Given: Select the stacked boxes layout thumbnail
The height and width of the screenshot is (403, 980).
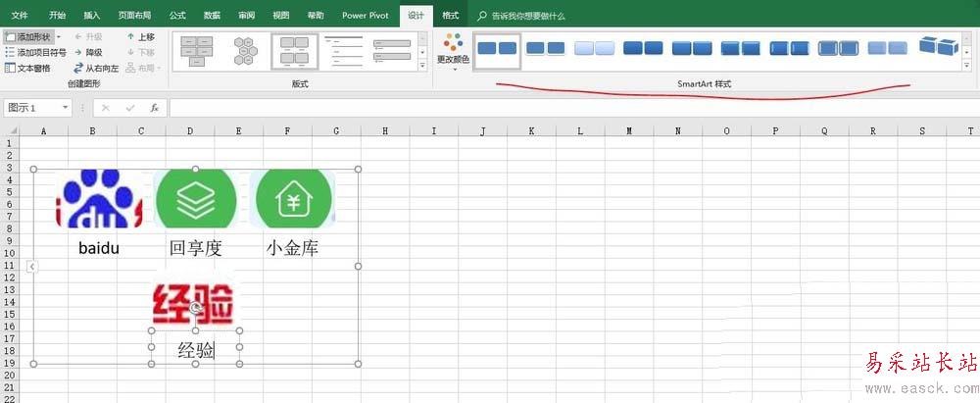Looking at the screenshot, I should [196, 51].
